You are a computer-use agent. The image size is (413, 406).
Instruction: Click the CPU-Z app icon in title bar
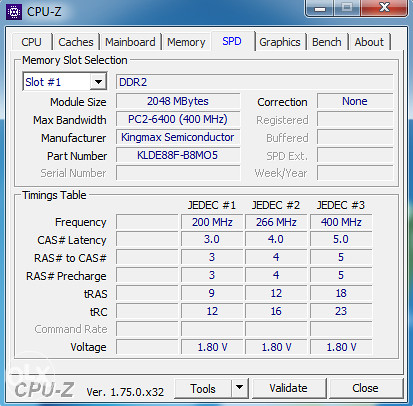click(14, 12)
